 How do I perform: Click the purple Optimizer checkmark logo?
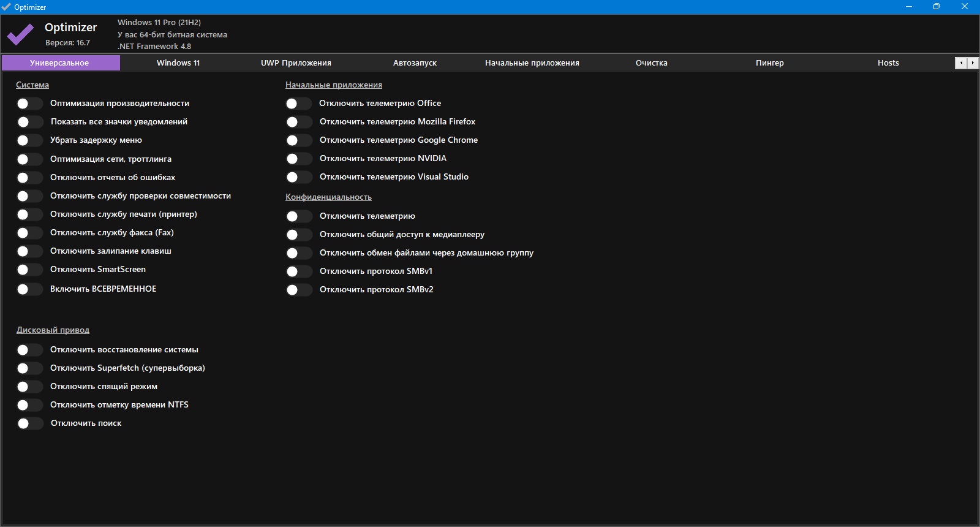tap(20, 35)
